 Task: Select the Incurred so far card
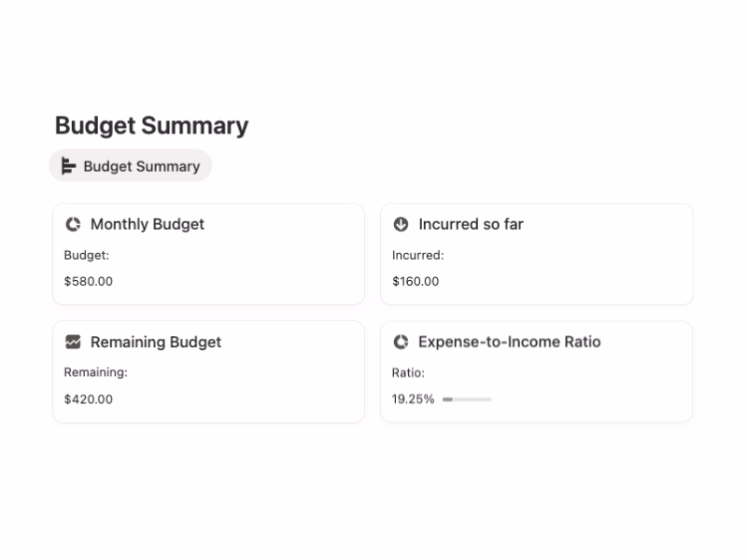(x=536, y=253)
